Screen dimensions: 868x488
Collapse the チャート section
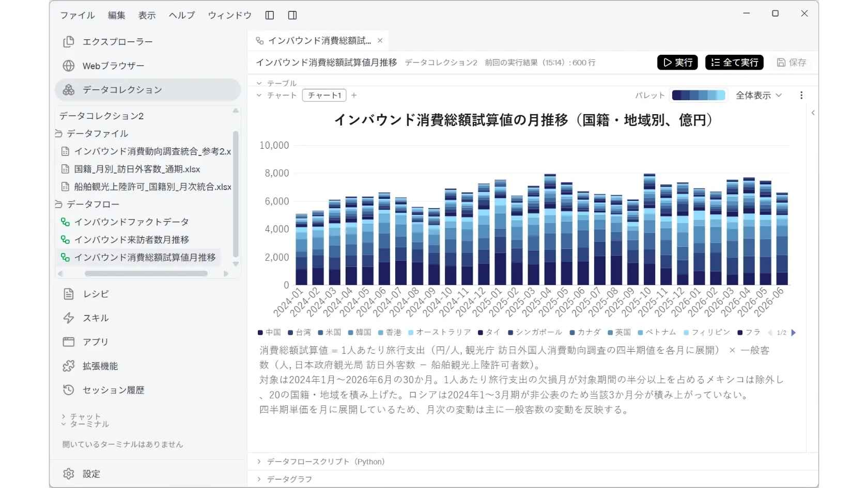tap(277, 96)
